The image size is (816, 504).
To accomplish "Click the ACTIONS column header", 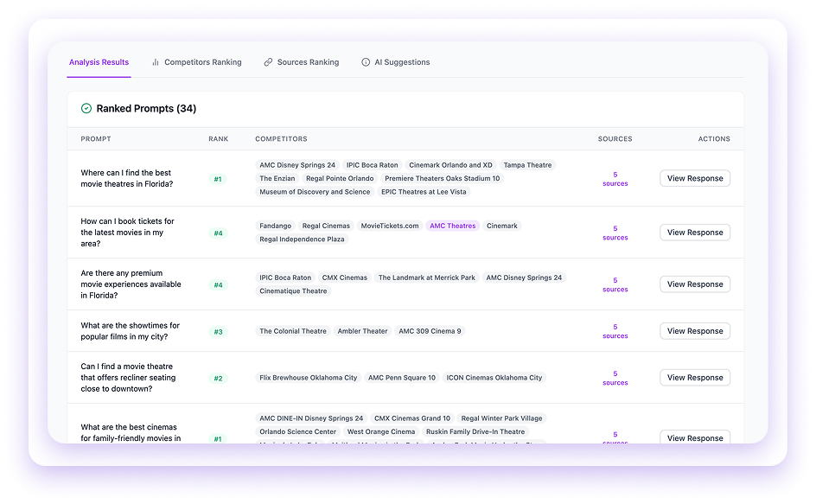I will (x=714, y=139).
